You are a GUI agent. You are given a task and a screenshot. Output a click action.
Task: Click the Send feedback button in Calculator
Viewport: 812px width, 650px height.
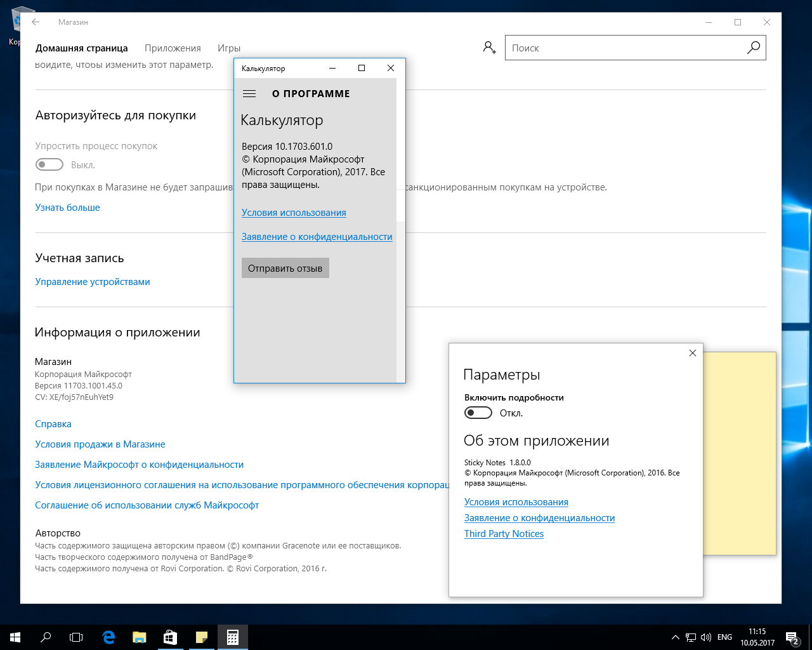[x=285, y=268]
